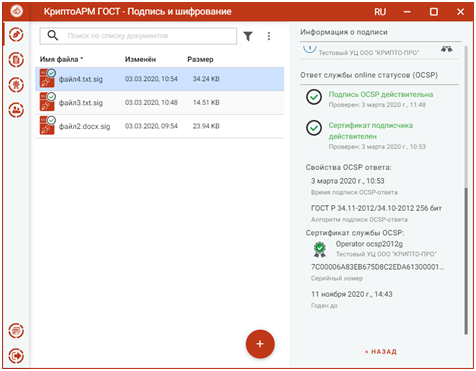Click the 3 марта 2020 г., 10:53 signing time
The height and width of the screenshot is (371, 476).
[x=348, y=181]
